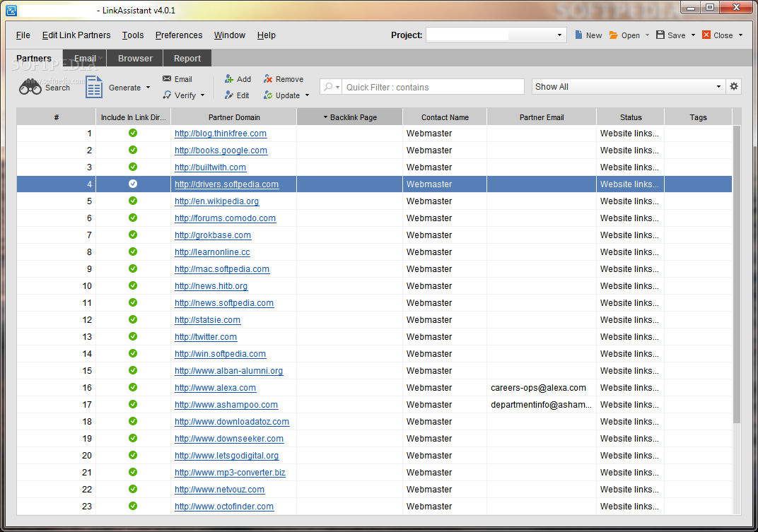Click the Tags column header
Image resolution: width=758 pixels, height=532 pixels.
point(698,117)
